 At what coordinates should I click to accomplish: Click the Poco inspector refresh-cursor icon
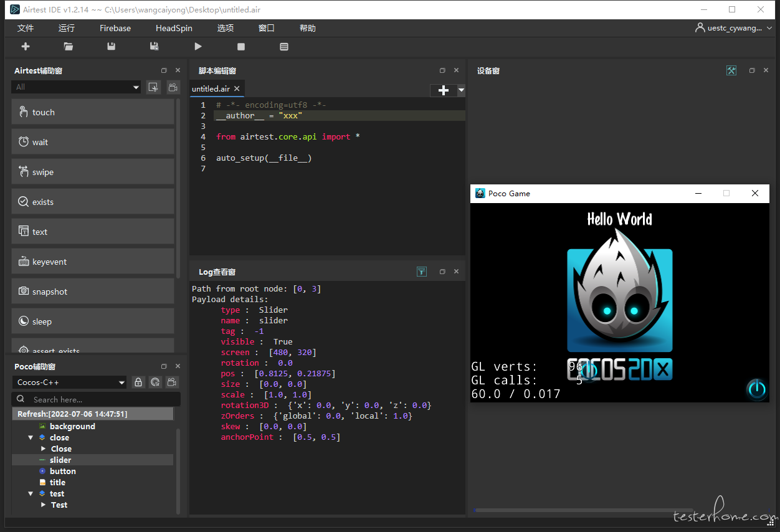pyautogui.click(x=156, y=382)
